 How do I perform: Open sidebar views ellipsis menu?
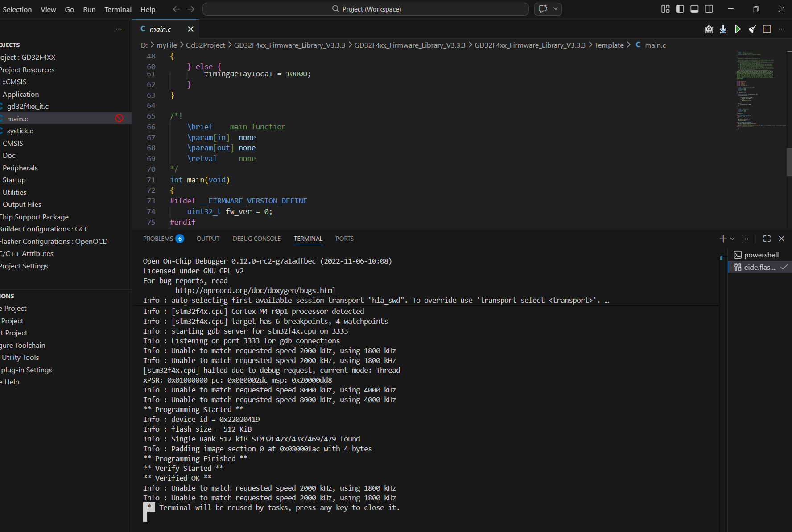(x=119, y=29)
